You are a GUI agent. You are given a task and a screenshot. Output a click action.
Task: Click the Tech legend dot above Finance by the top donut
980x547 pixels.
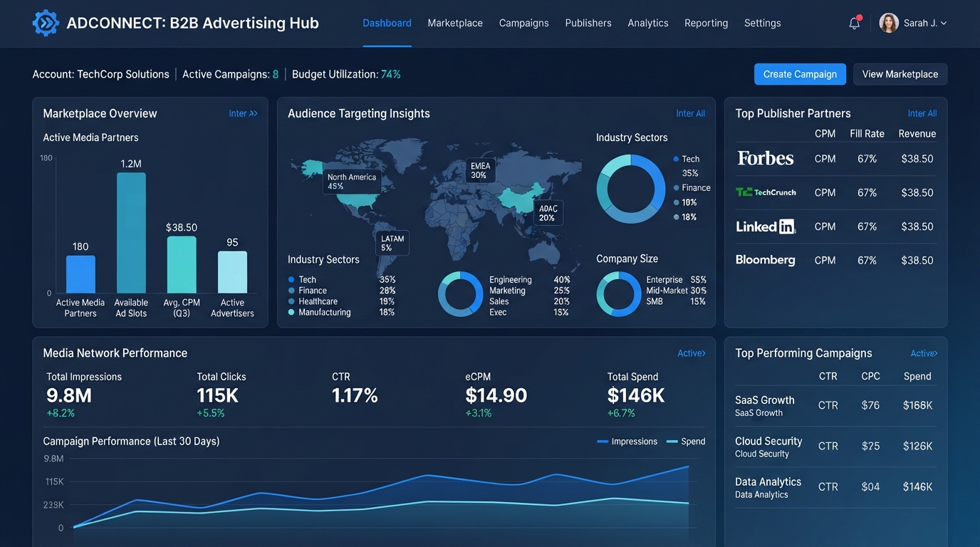point(676,159)
